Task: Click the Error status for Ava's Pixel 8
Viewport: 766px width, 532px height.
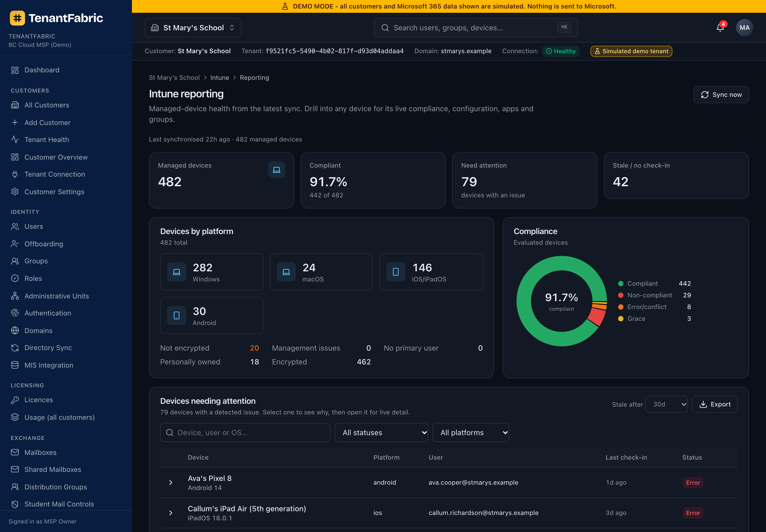Action: (x=693, y=482)
